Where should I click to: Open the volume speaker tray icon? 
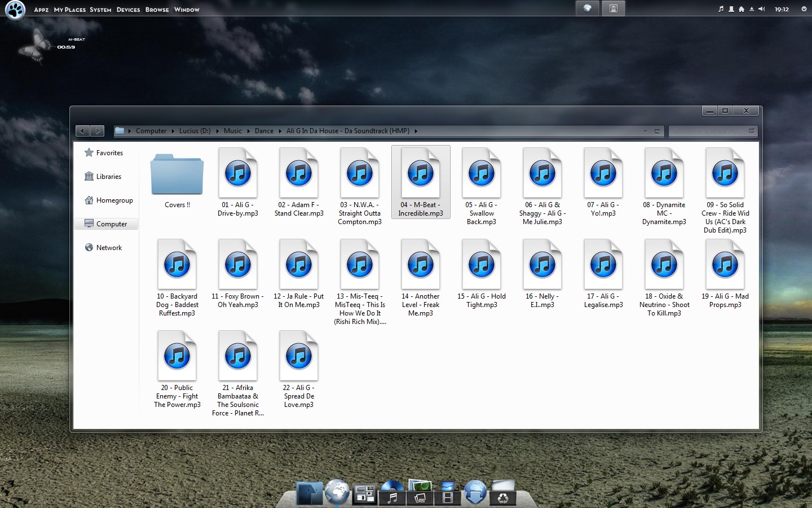[x=762, y=9]
